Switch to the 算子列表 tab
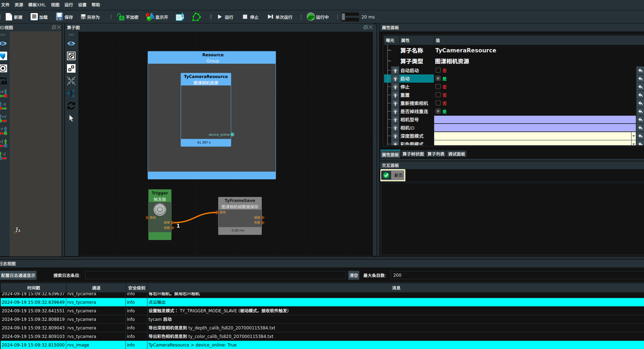 click(436, 154)
